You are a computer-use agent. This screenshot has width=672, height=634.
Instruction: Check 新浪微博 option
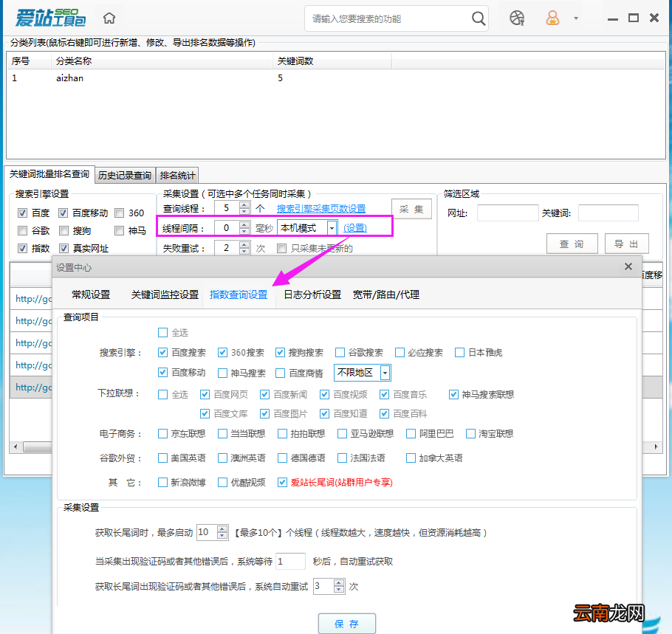point(162,483)
